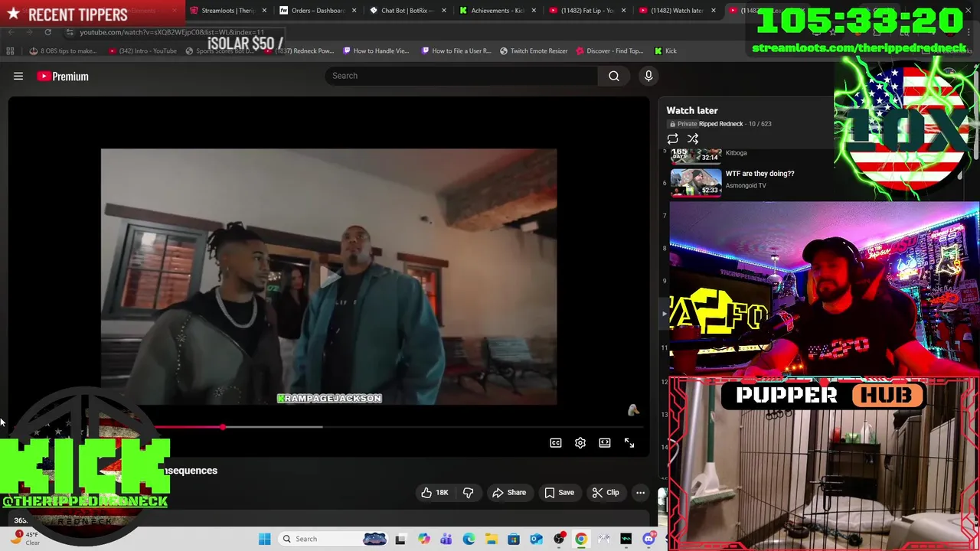Launch Copilot from the taskbar

coord(423,539)
